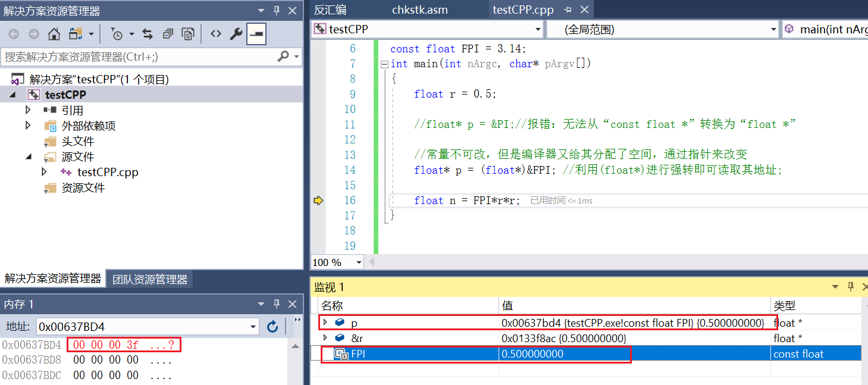Screen dimensions: 868x385
Task: Refresh the 内存 1 memory view
Action: click(x=272, y=327)
